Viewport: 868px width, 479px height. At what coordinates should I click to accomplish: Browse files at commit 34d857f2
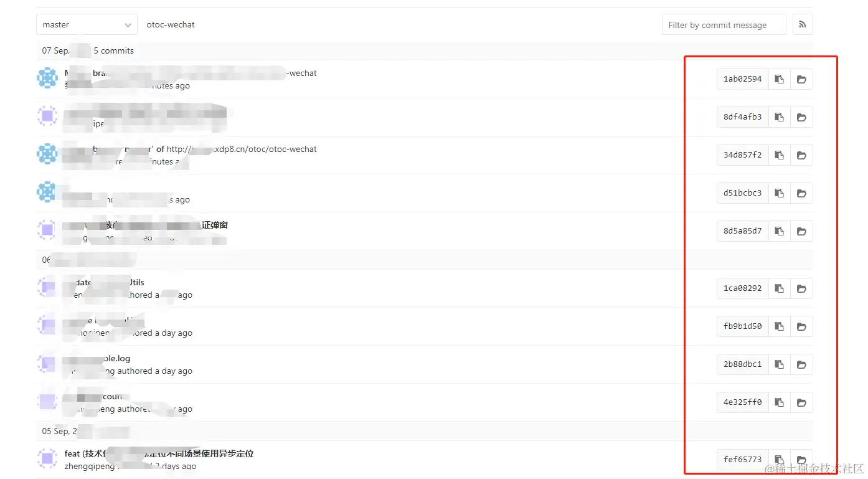pos(801,155)
